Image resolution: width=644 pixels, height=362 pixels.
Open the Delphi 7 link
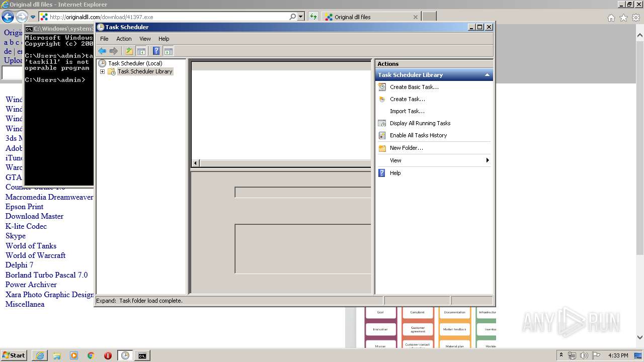point(19,265)
